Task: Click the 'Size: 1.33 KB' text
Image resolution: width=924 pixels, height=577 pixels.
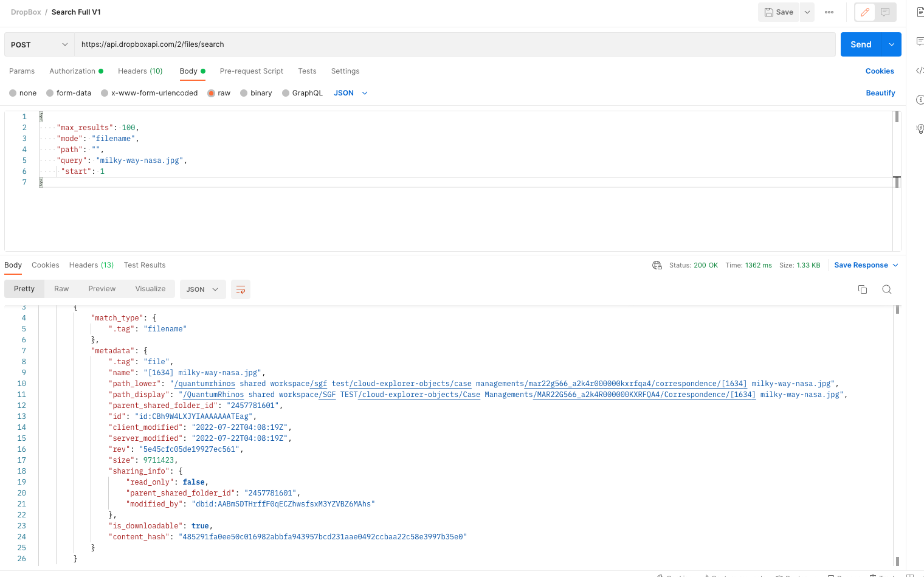Action: point(800,265)
